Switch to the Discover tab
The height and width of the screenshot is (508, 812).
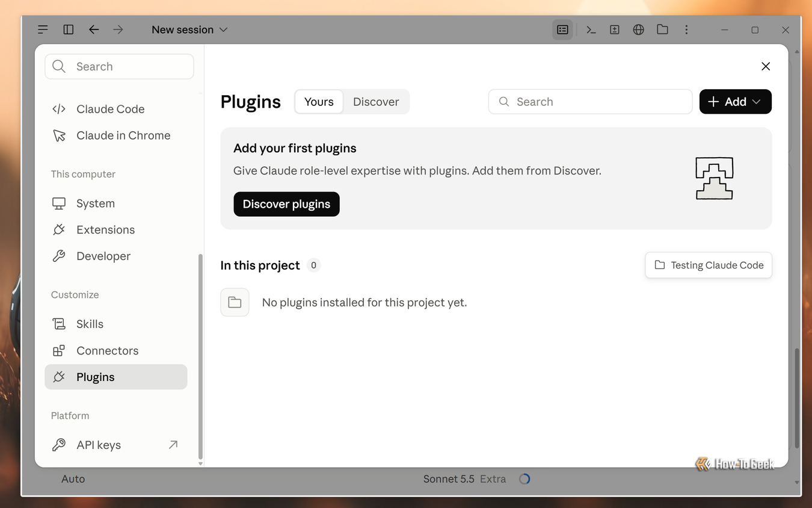tap(376, 102)
